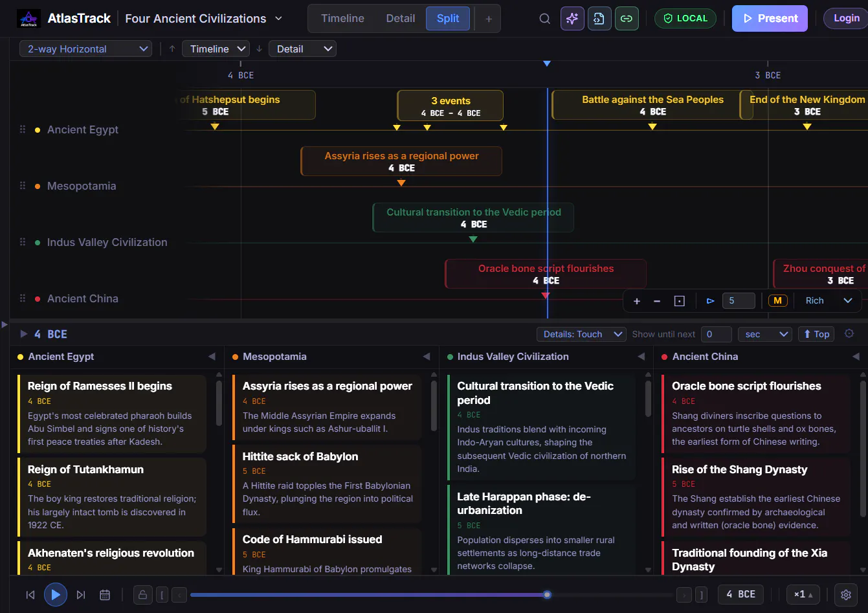The width and height of the screenshot is (868, 613).
Task: Click the fit-to-view square icon
Action: [679, 301]
